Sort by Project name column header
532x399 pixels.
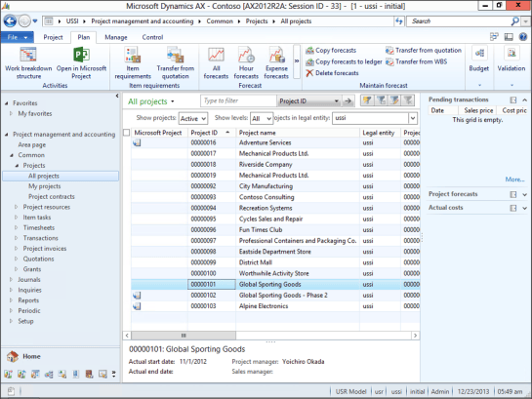coord(297,133)
